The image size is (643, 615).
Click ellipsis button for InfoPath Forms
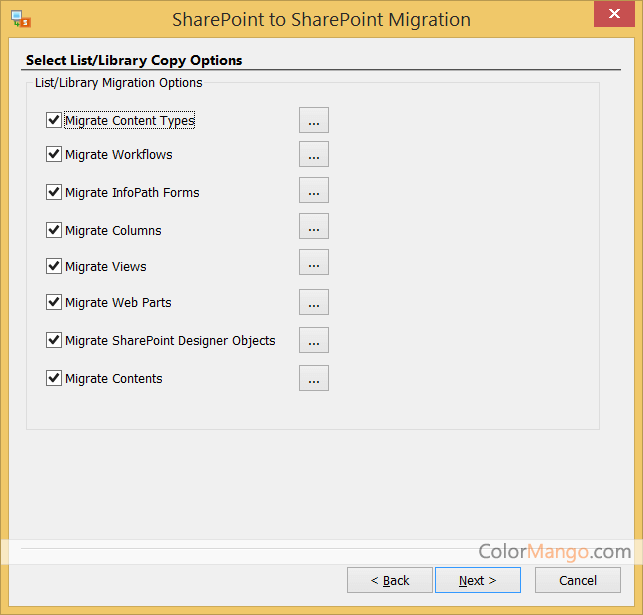pyautogui.click(x=313, y=190)
